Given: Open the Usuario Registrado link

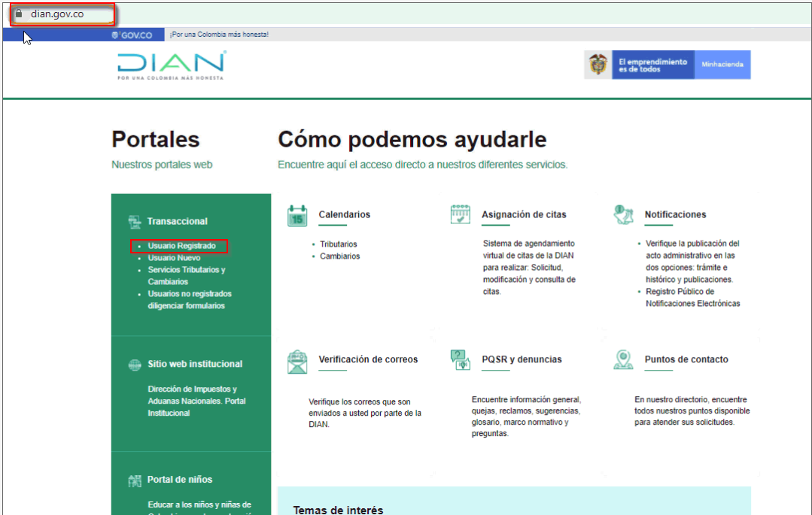Looking at the screenshot, I should pos(181,246).
